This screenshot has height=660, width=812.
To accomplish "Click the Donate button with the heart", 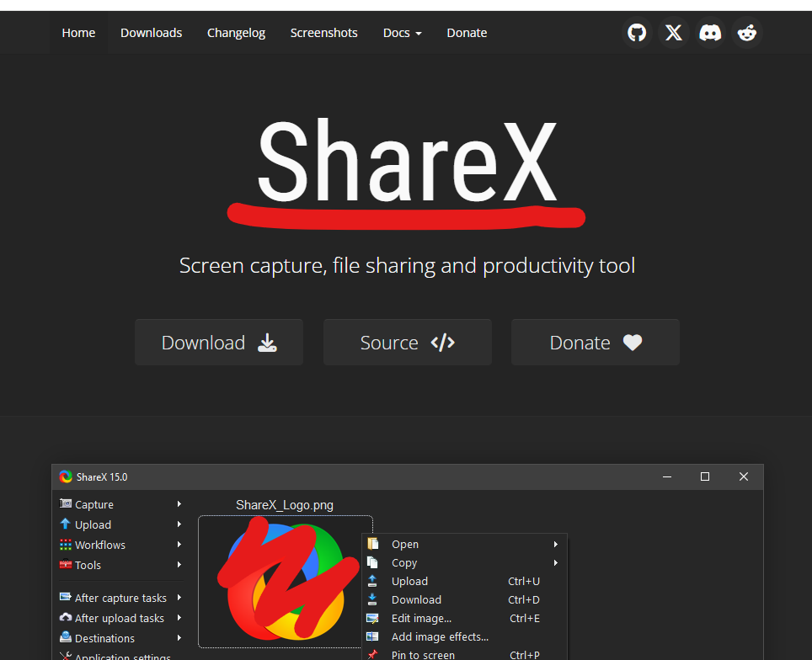I will click(596, 342).
